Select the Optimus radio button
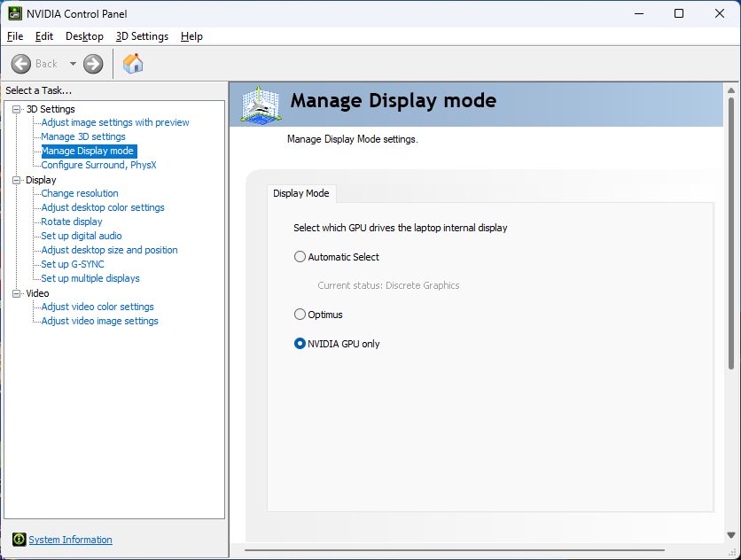 coord(300,315)
